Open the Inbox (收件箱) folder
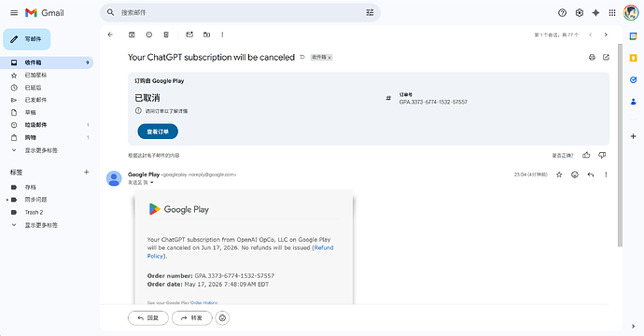The image size is (644, 336). [x=47, y=63]
